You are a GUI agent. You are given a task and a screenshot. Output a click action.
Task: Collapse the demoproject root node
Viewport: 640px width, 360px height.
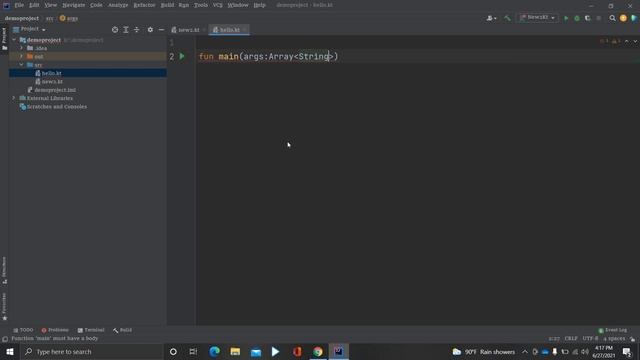(14, 40)
